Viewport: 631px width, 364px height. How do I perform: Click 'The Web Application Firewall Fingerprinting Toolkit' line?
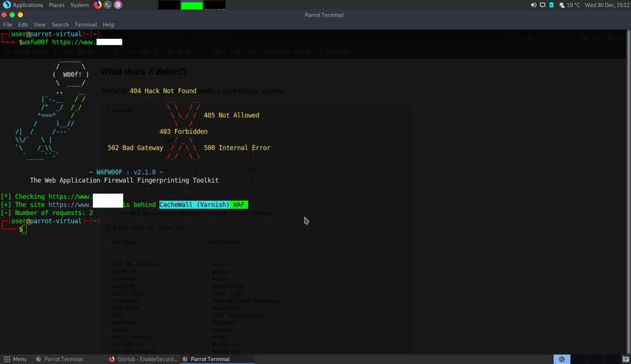[124, 180]
